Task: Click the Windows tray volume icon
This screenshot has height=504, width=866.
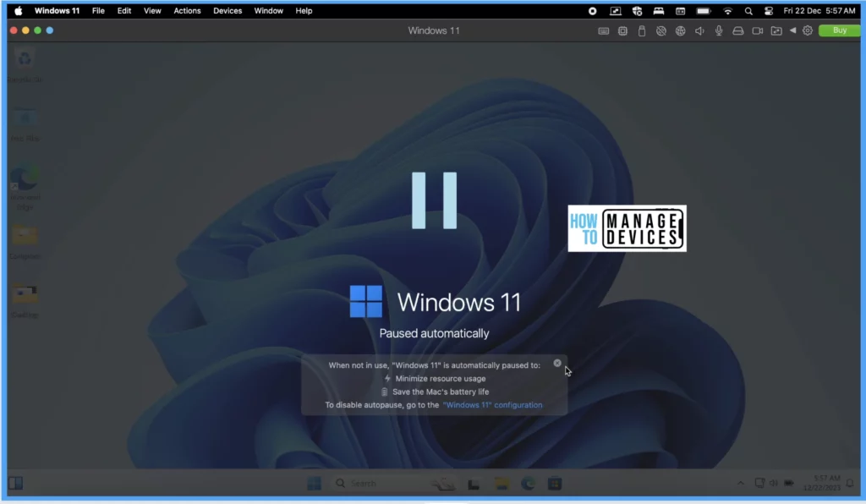Action: tap(773, 484)
